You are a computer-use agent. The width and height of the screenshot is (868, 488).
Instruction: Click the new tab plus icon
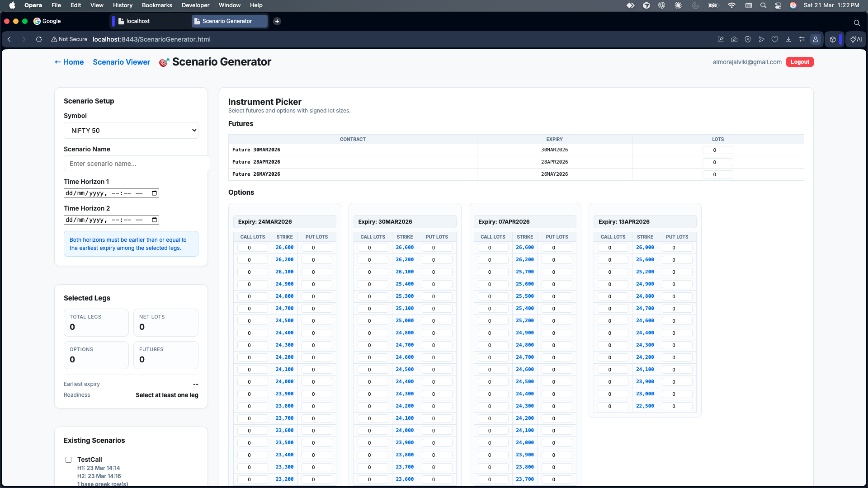pyautogui.click(x=277, y=21)
